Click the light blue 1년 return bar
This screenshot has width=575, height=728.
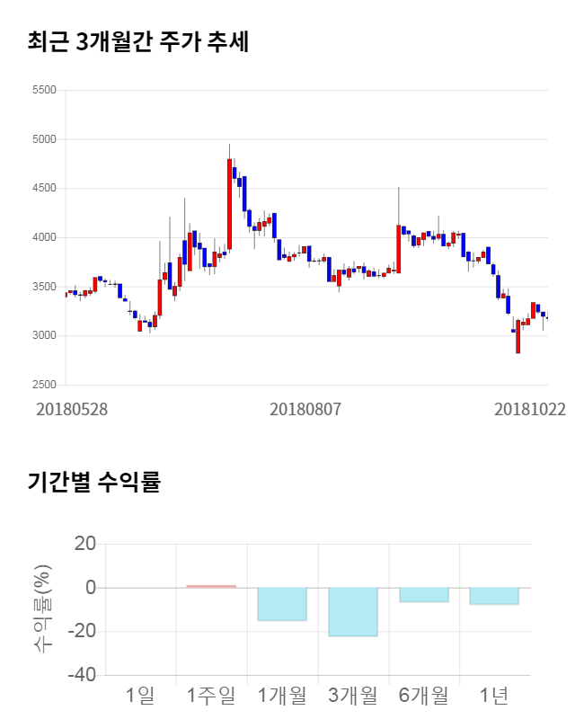[494, 596]
